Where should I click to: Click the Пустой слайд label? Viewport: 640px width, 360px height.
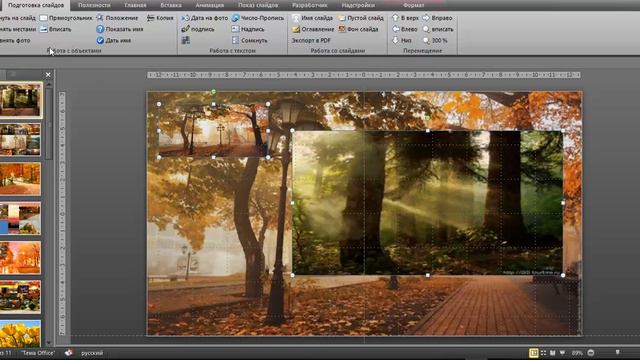[x=365, y=18]
